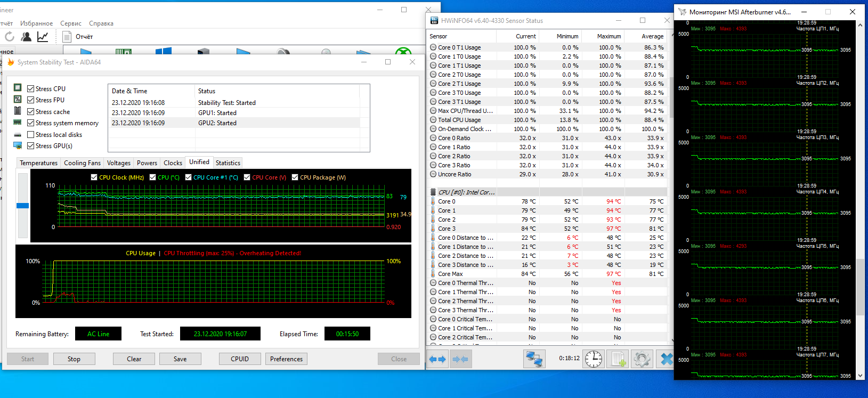Switch to the Cooling Fans tab
Viewport: 868px width, 398px height.
pos(82,163)
